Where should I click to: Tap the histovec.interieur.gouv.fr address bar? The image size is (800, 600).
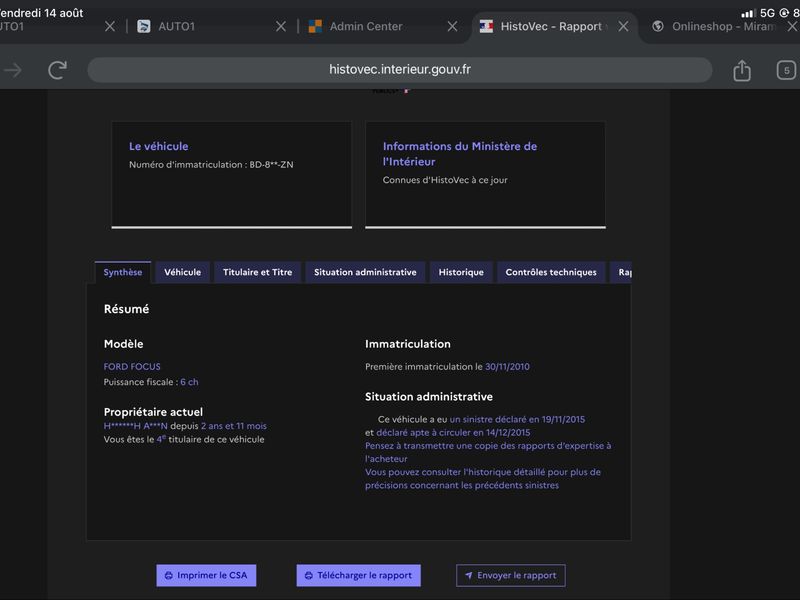coord(399,70)
